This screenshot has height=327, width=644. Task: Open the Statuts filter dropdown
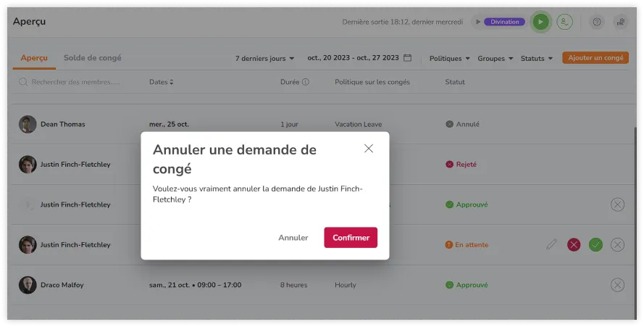[x=537, y=58]
